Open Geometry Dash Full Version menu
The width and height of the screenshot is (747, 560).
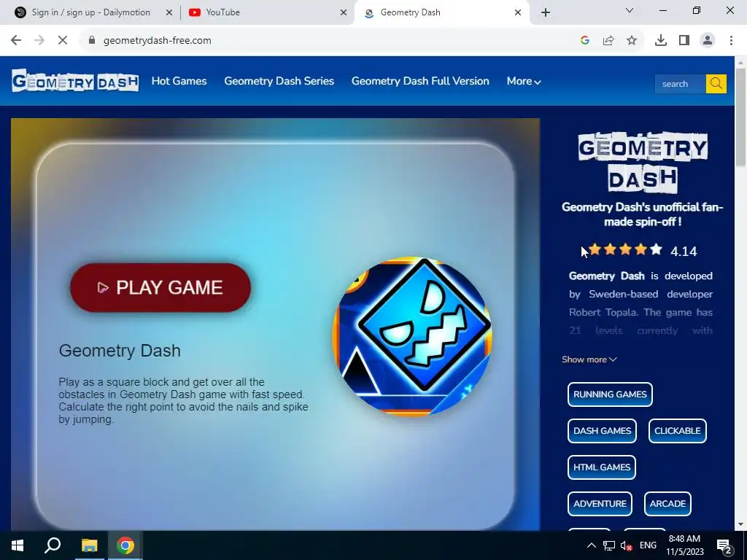pyautogui.click(x=420, y=81)
